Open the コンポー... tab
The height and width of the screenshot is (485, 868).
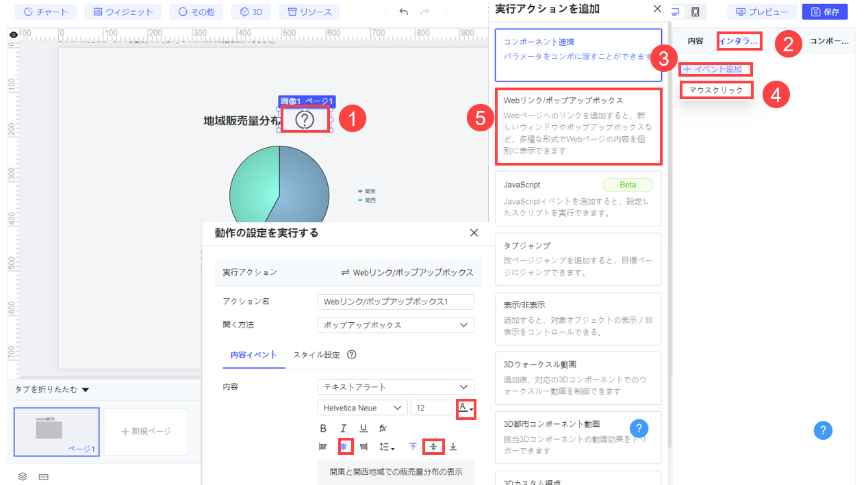pyautogui.click(x=829, y=41)
